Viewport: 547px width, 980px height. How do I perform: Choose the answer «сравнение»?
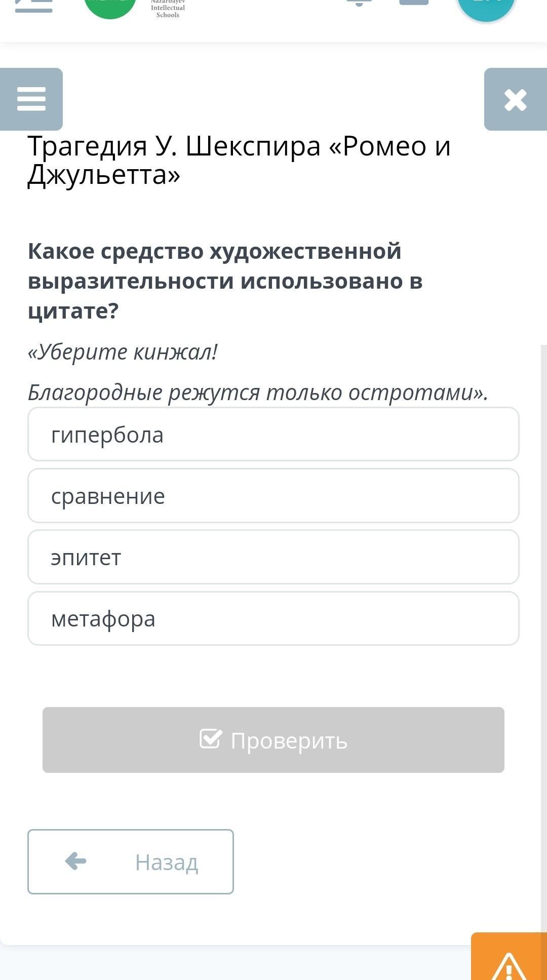tap(273, 496)
